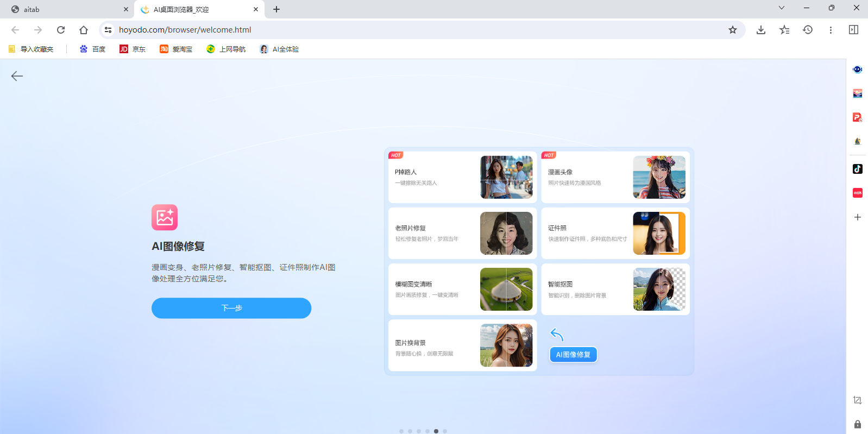Click the screenshot crop tool icon
This screenshot has height=434, width=868.
pyautogui.click(x=857, y=400)
